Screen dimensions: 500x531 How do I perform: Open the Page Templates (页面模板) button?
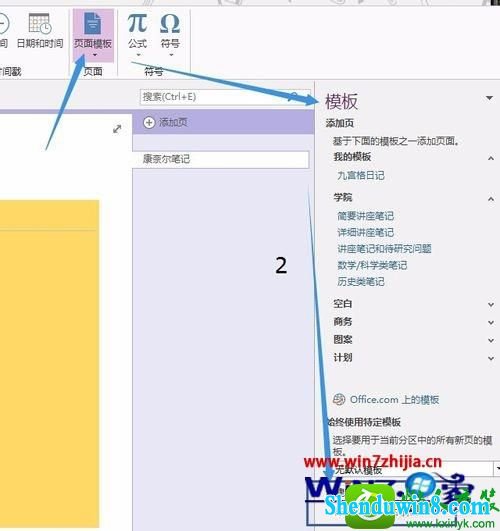(x=93, y=35)
